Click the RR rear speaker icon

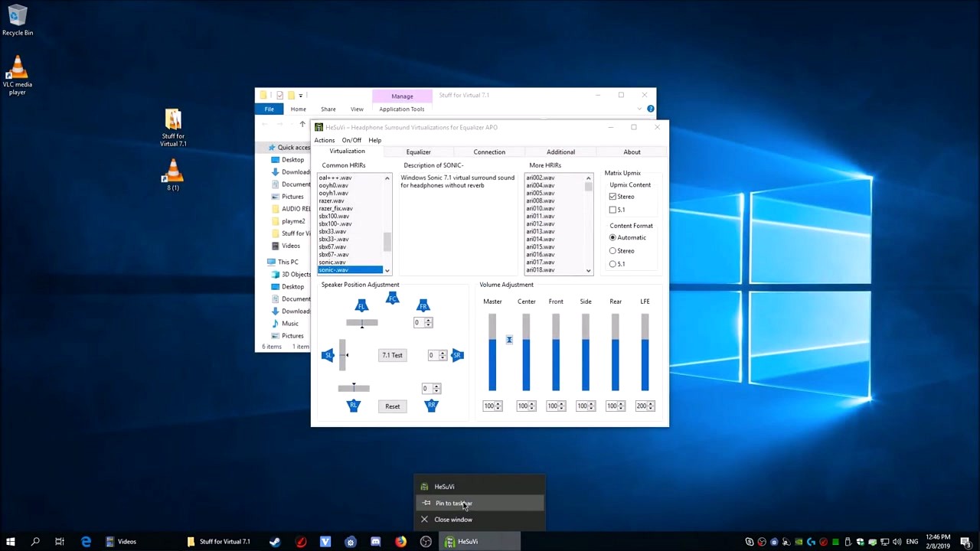coord(431,406)
